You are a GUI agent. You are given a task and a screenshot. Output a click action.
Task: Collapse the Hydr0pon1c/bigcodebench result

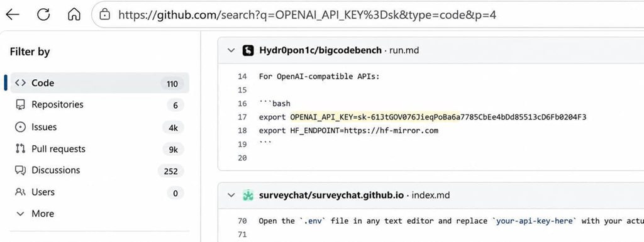(x=231, y=50)
